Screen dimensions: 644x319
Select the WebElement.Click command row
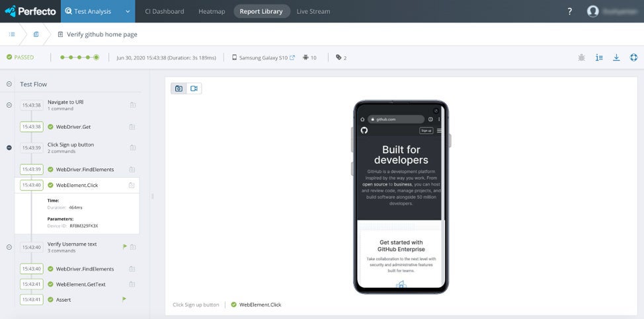[77, 186]
